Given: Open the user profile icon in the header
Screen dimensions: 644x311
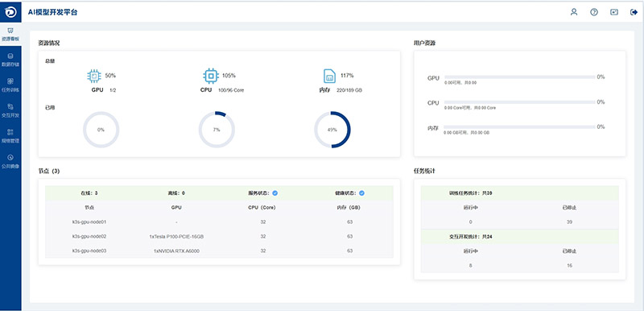Looking at the screenshot, I should 574,12.
